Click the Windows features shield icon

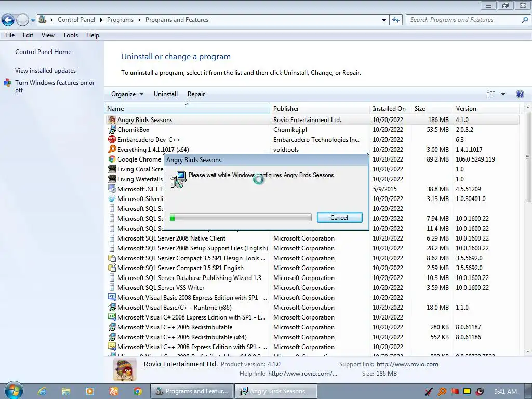[8, 83]
